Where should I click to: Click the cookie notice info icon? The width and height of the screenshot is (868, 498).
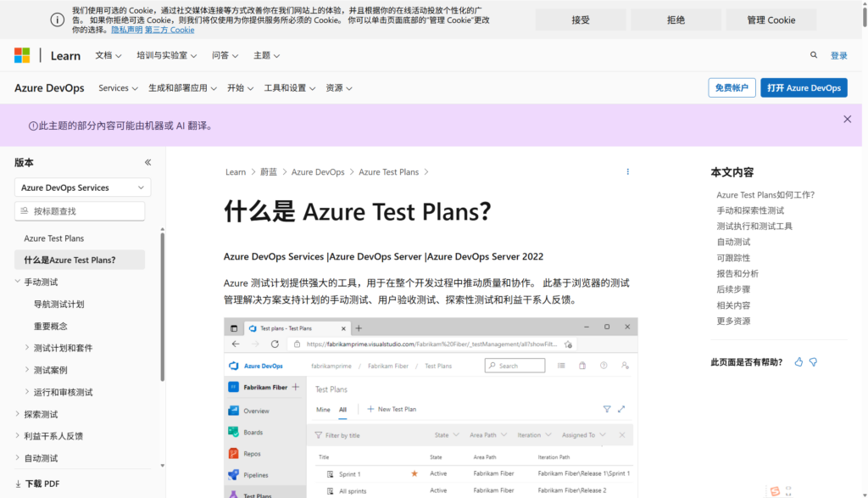point(57,20)
